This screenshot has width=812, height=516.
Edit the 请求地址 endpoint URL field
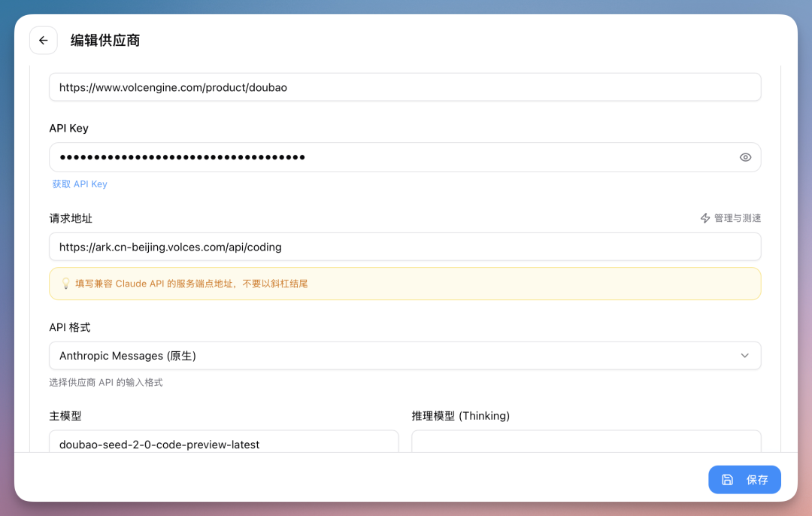(x=405, y=247)
